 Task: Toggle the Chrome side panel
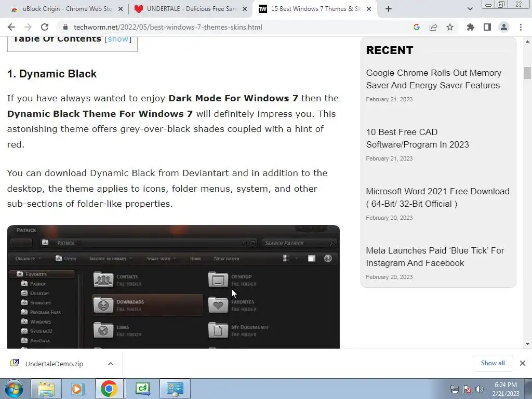pyautogui.click(x=487, y=27)
